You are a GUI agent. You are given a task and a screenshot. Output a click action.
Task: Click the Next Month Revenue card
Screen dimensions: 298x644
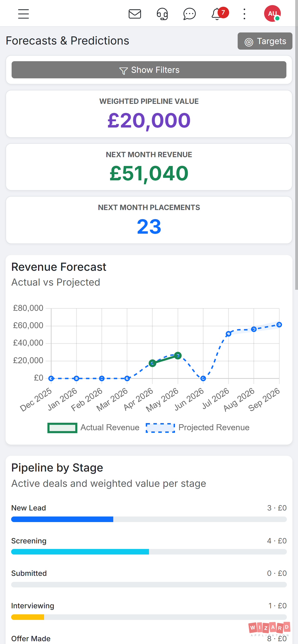click(x=149, y=167)
